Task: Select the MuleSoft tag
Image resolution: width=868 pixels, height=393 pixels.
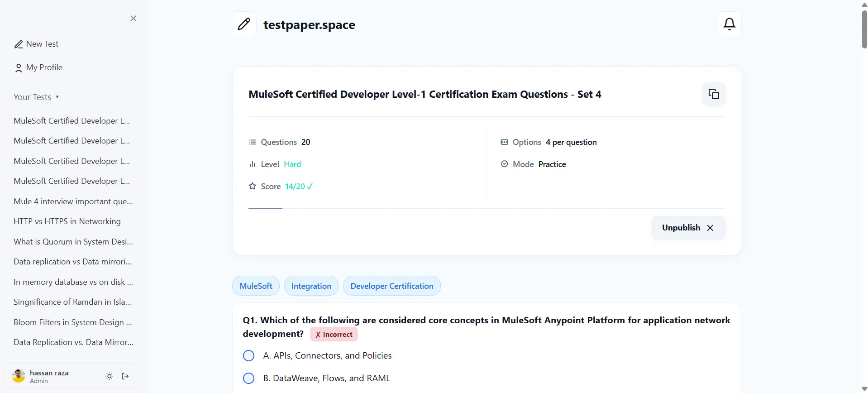Action: click(256, 286)
